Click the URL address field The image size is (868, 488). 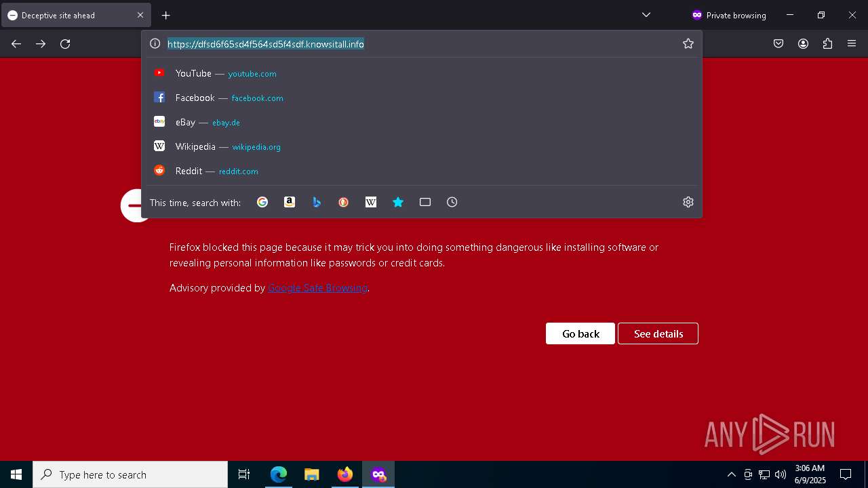pos(420,43)
